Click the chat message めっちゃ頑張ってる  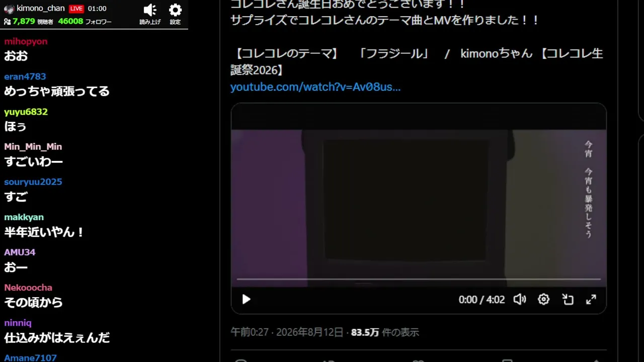57,91
